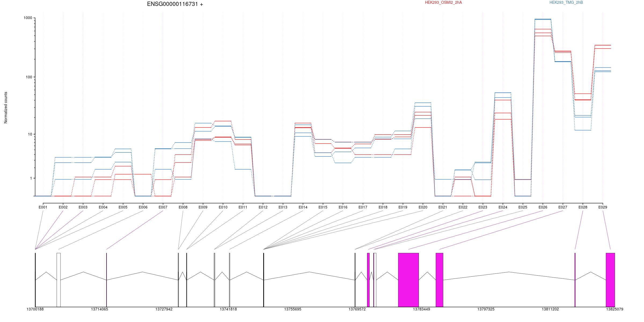The width and height of the screenshot is (644, 322).
Task: Select the HEK293_TMG_2hB legend label
Action: (x=566, y=2)
